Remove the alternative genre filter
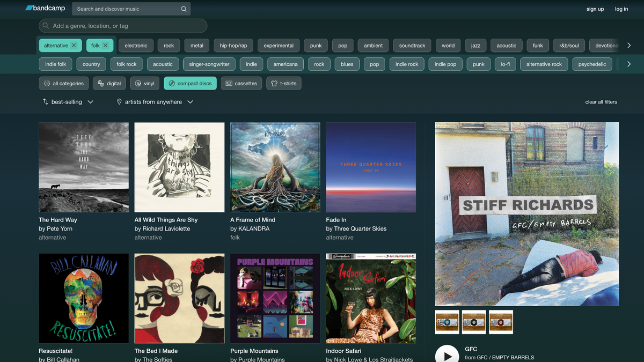Viewport: 644px width, 362px height. pyautogui.click(x=74, y=45)
